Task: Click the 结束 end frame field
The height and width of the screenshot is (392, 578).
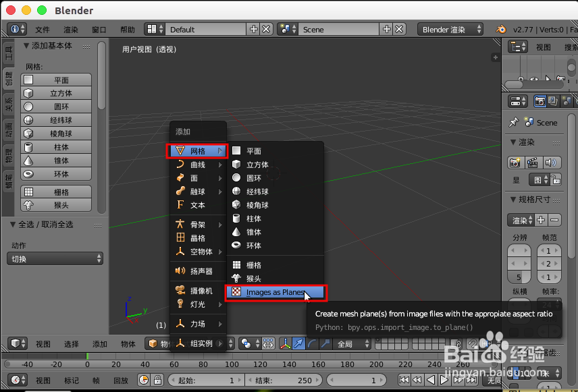Action: (x=284, y=381)
